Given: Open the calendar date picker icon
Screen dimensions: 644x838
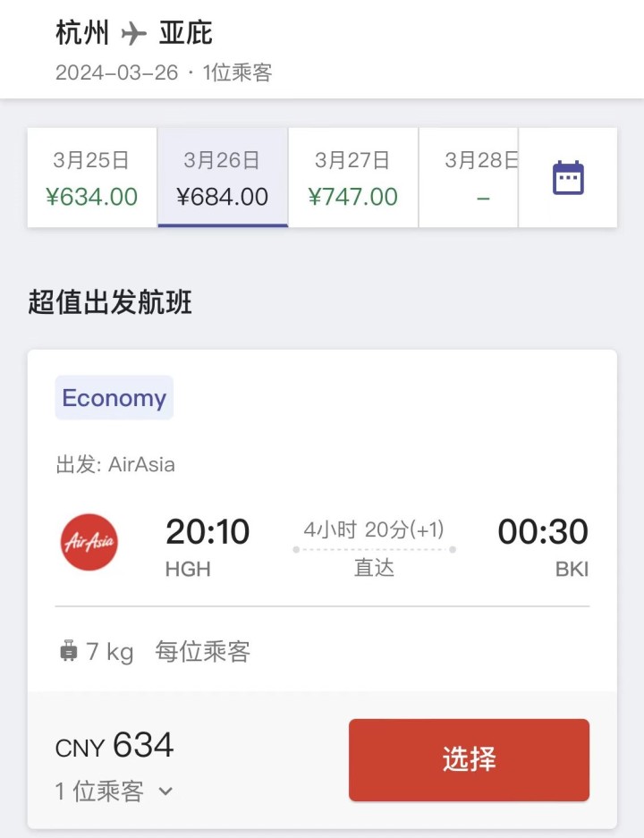Looking at the screenshot, I should pyautogui.click(x=568, y=177).
